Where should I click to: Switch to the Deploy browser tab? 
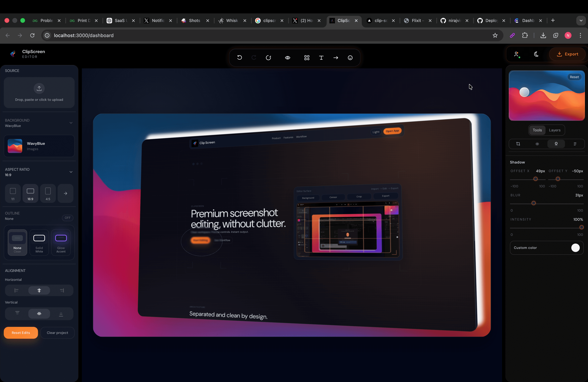(x=491, y=20)
